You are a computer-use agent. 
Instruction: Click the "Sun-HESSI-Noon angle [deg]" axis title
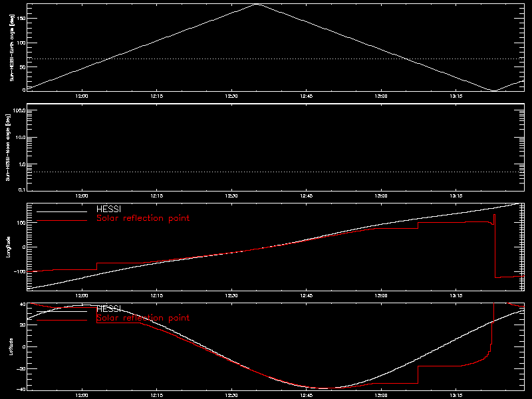point(8,147)
